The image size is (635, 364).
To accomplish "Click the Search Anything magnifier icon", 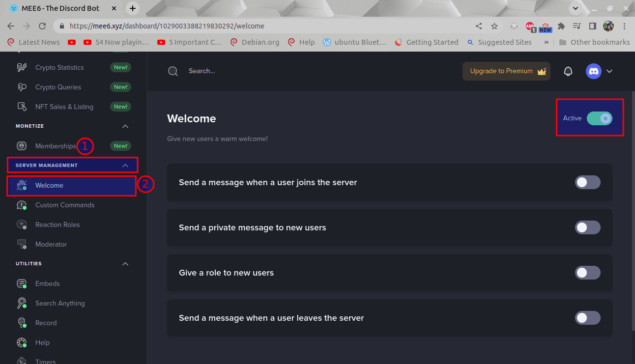I will click(x=22, y=303).
